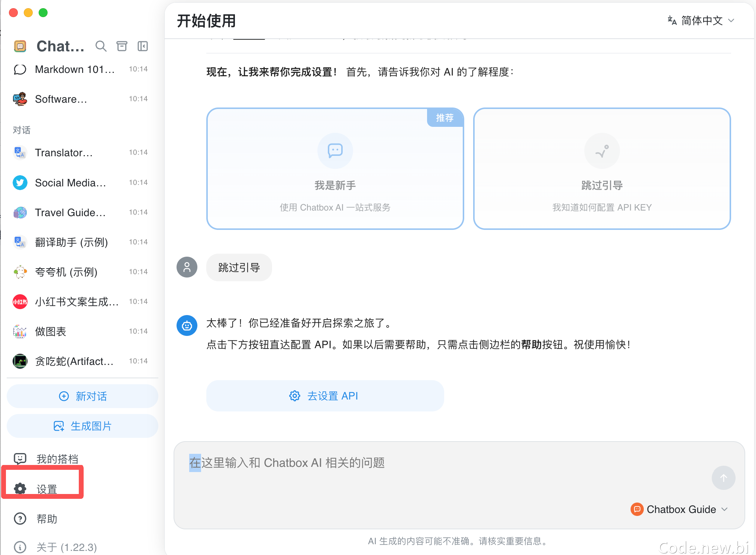Click the chat bubble icon in 我是新手 card
The height and width of the screenshot is (555, 756).
click(335, 151)
